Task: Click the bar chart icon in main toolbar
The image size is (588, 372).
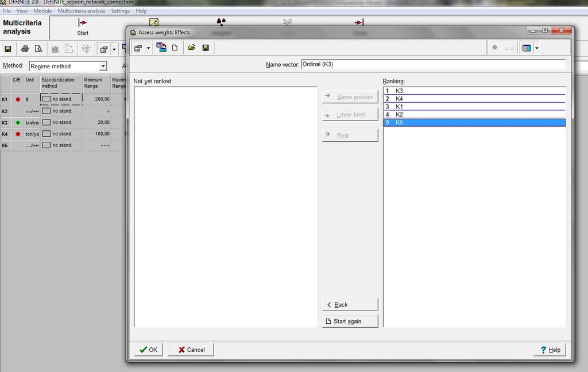Action: (55, 49)
